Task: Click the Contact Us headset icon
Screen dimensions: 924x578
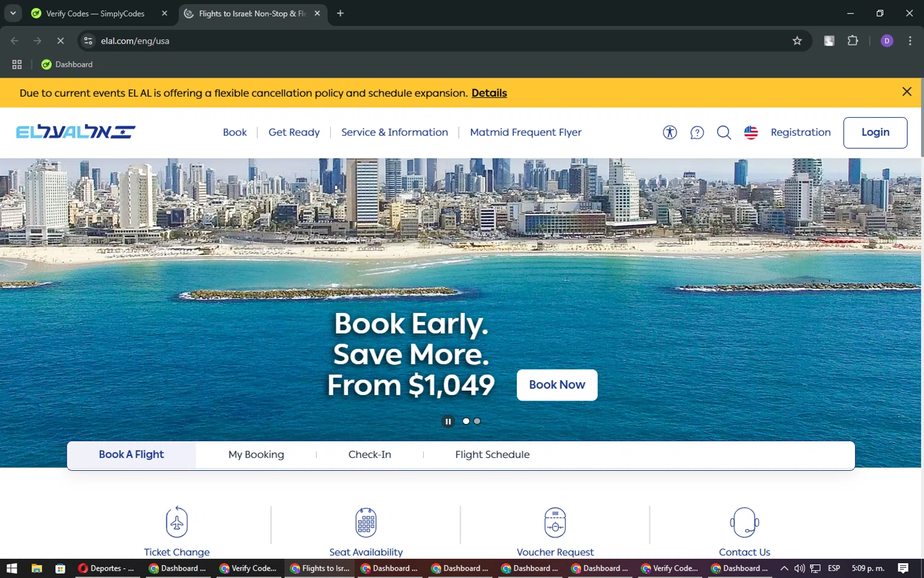Action: (744, 523)
